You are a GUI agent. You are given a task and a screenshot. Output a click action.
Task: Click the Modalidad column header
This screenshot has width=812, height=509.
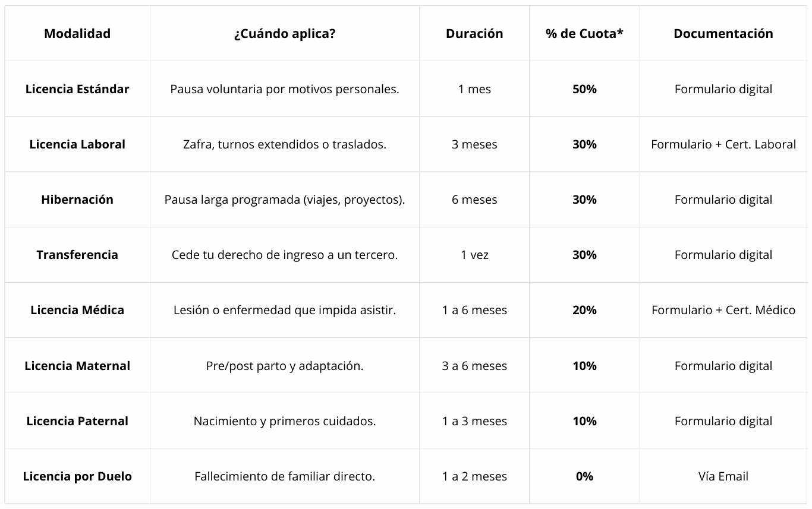point(77,34)
